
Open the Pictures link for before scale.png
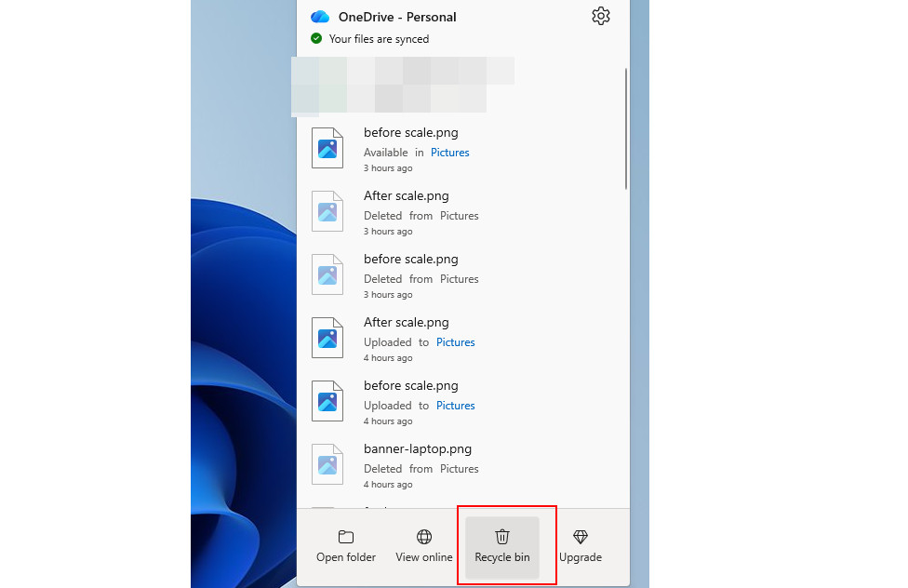(x=449, y=152)
